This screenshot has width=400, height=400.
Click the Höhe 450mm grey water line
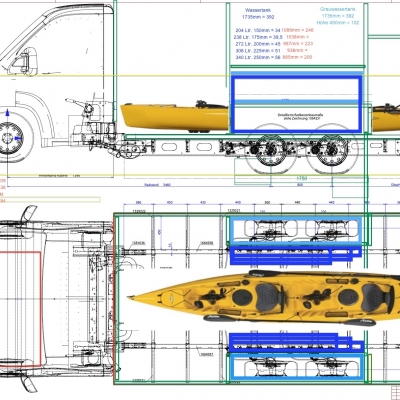coord(338,23)
